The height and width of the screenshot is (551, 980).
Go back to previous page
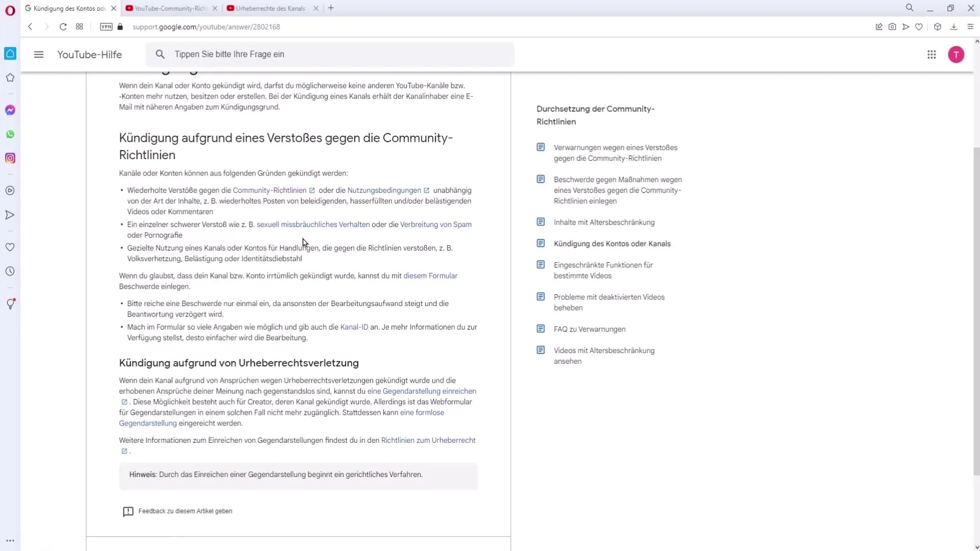30,27
